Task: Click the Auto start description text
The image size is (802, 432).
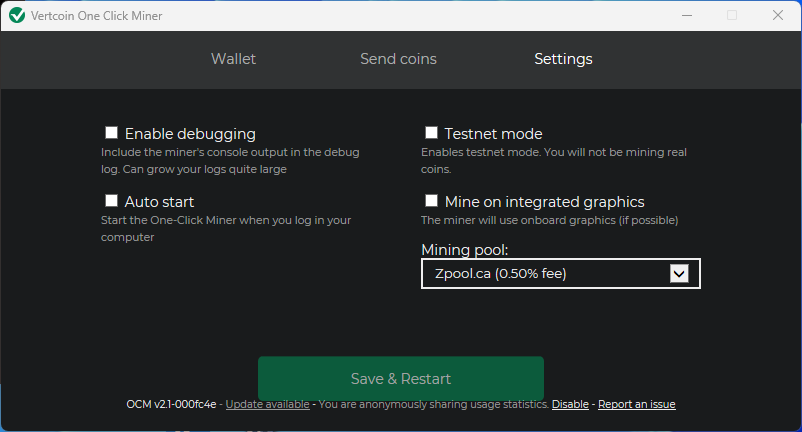Action: coord(226,229)
